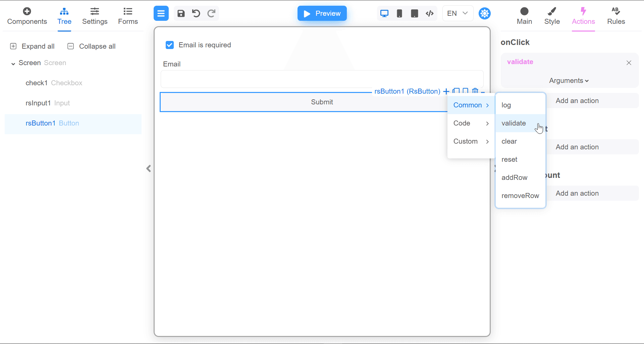Toggle the theme with the blue sun icon
644x344 pixels.
click(x=485, y=13)
